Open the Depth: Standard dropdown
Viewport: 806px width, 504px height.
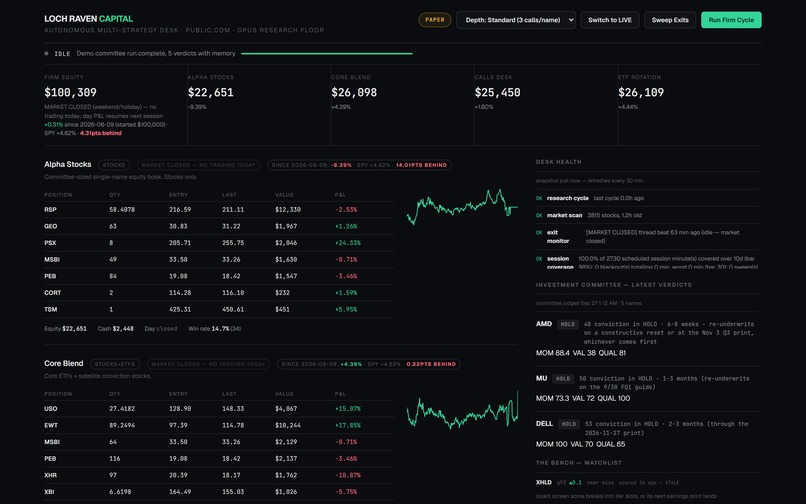coord(516,20)
